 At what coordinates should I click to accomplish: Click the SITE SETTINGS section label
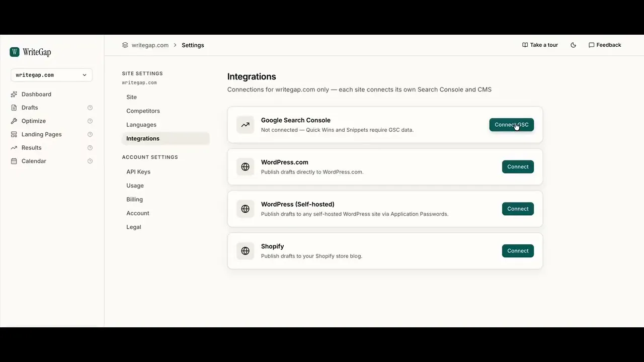[x=142, y=73]
